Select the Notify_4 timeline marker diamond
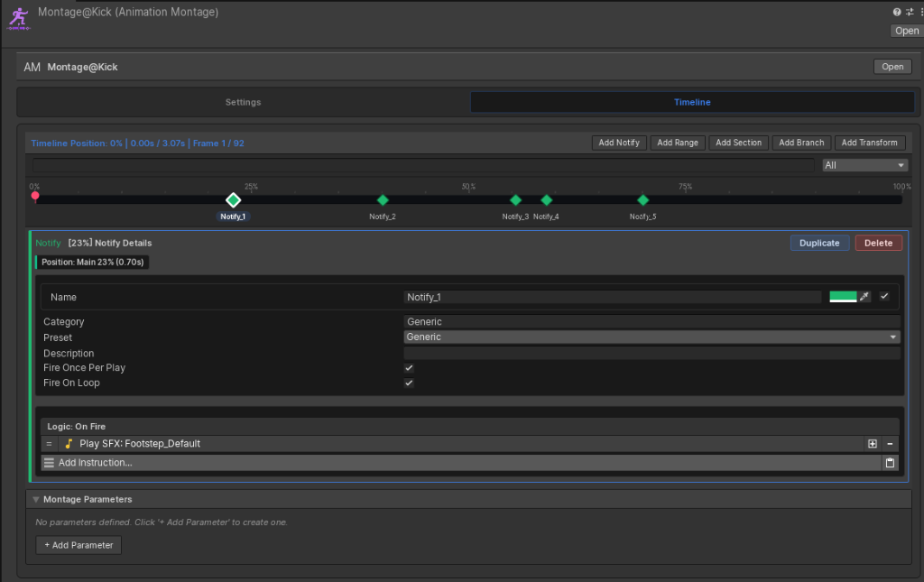 546,200
